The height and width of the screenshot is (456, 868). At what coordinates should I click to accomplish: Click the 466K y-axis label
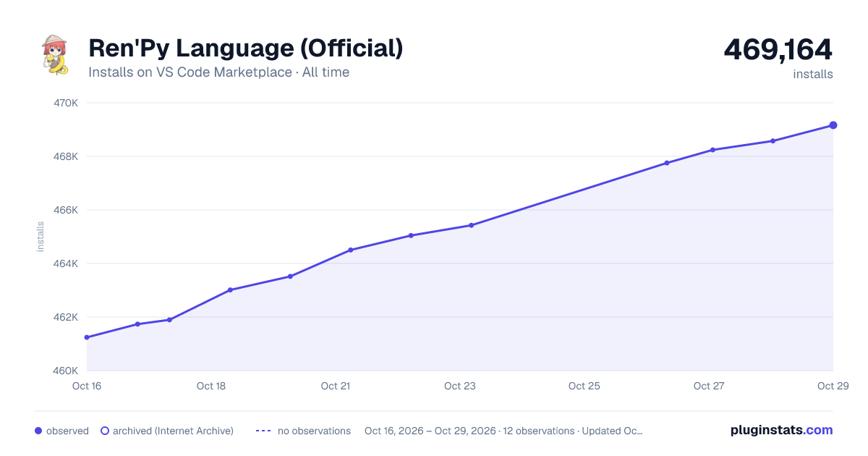(66, 210)
